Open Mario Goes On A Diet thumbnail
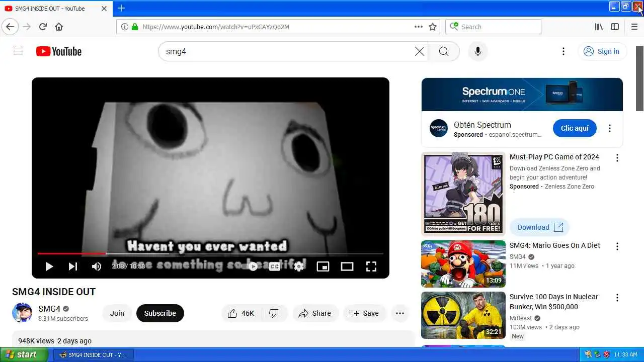Image resolution: width=644 pixels, height=362 pixels. 463,264
